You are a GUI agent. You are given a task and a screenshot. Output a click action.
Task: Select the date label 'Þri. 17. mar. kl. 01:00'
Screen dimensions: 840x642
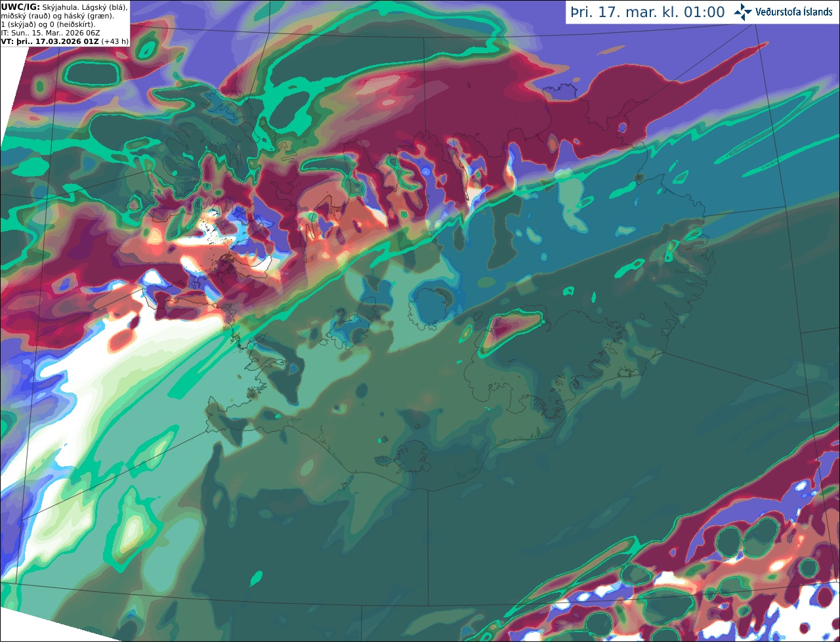(x=648, y=12)
